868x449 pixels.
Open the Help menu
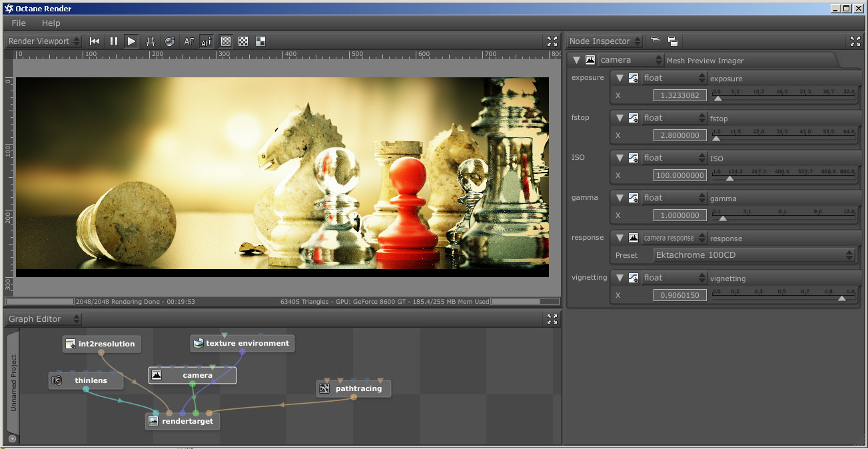click(51, 23)
